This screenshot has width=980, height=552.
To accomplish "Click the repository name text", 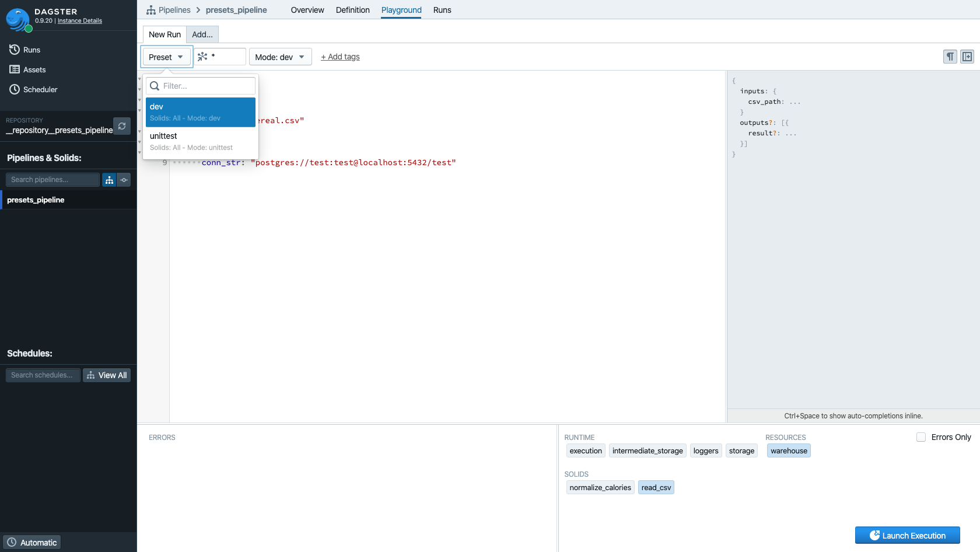I will 60,130.
